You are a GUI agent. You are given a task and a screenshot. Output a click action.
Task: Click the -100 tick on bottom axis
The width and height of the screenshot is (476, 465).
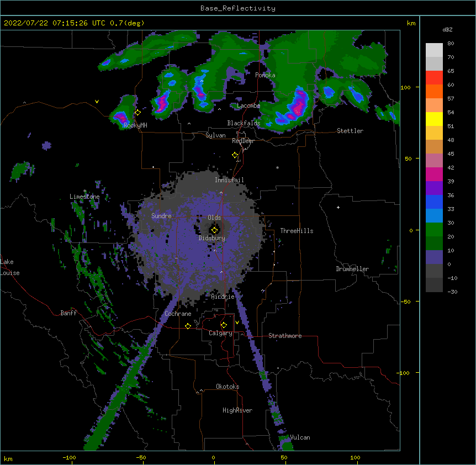pyautogui.click(x=69, y=457)
